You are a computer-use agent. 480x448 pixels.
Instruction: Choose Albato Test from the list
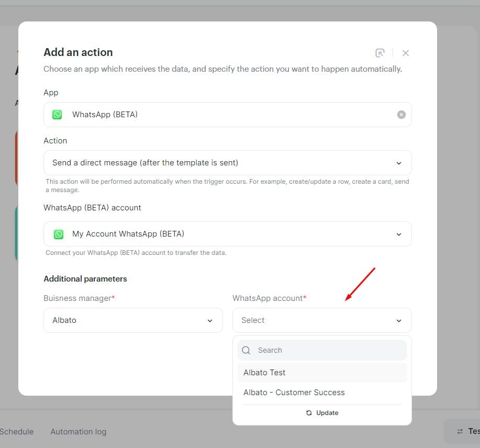pos(322,373)
